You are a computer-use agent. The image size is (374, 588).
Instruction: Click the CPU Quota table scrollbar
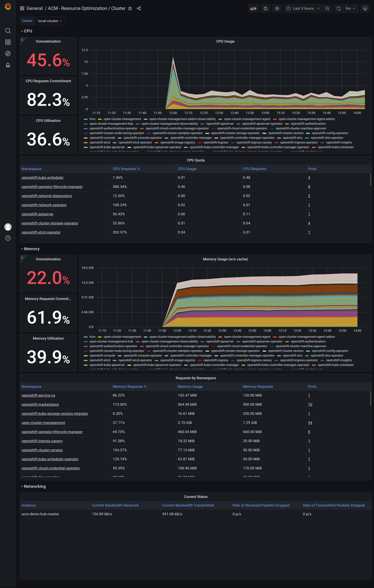click(370, 180)
